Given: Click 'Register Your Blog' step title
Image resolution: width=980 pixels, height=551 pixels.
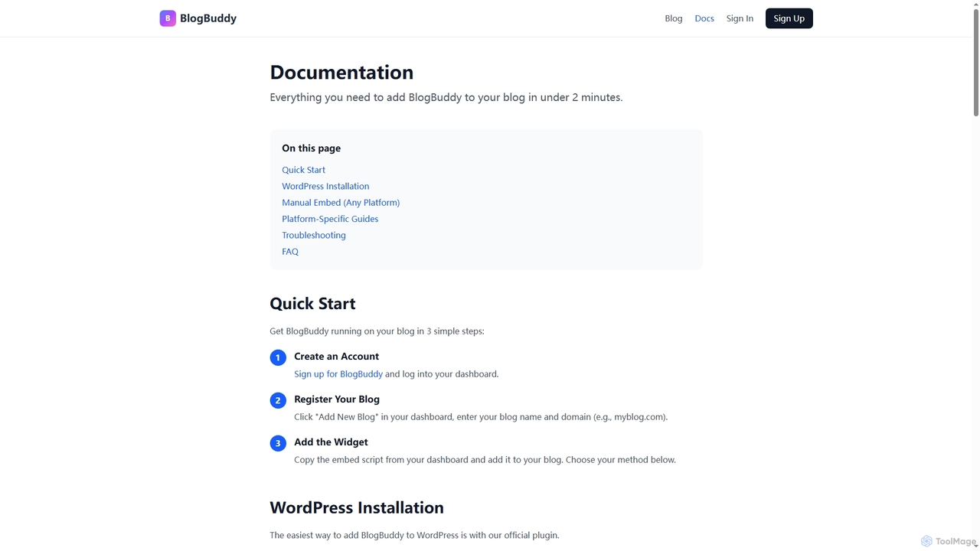Looking at the screenshot, I should [337, 399].
